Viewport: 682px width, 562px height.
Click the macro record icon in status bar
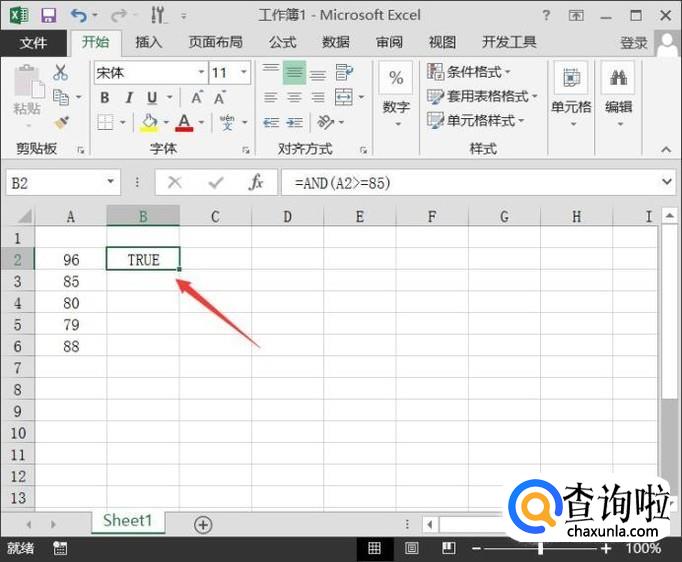point(60,548)
